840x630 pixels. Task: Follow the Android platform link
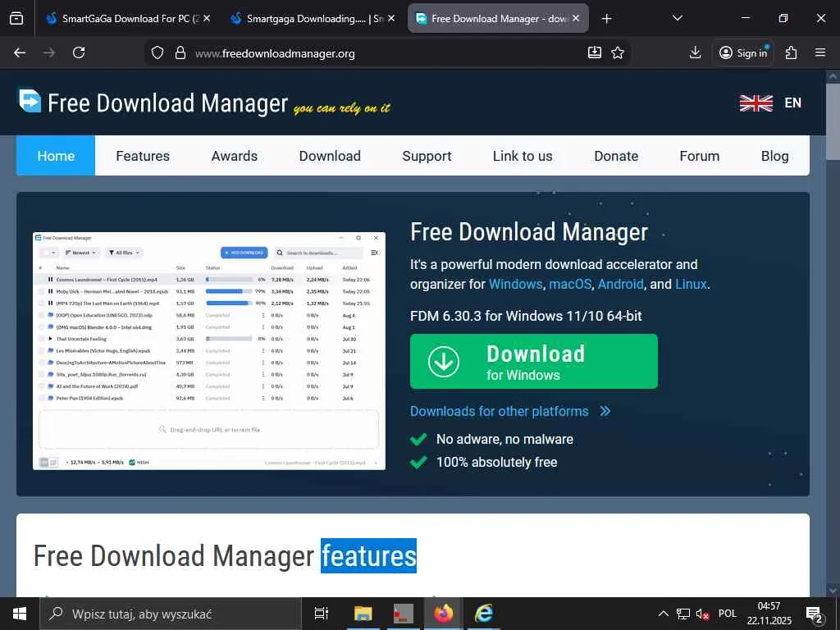pos(620,284)
